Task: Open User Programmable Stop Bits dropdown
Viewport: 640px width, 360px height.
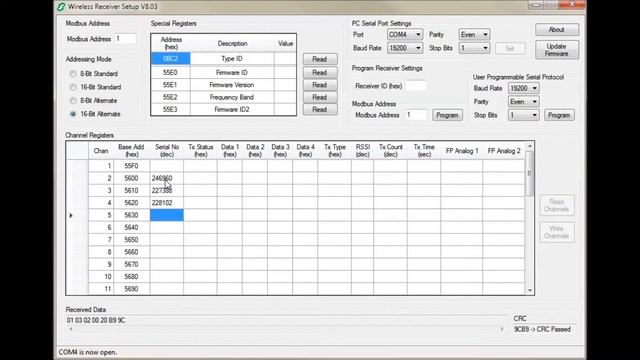Action: [x=524, y=115]
